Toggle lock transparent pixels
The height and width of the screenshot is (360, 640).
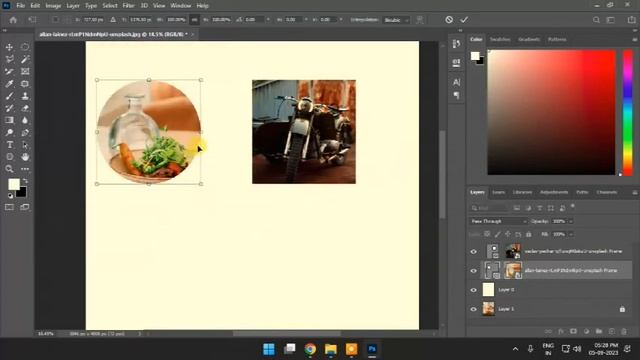(x=487, y=234)
